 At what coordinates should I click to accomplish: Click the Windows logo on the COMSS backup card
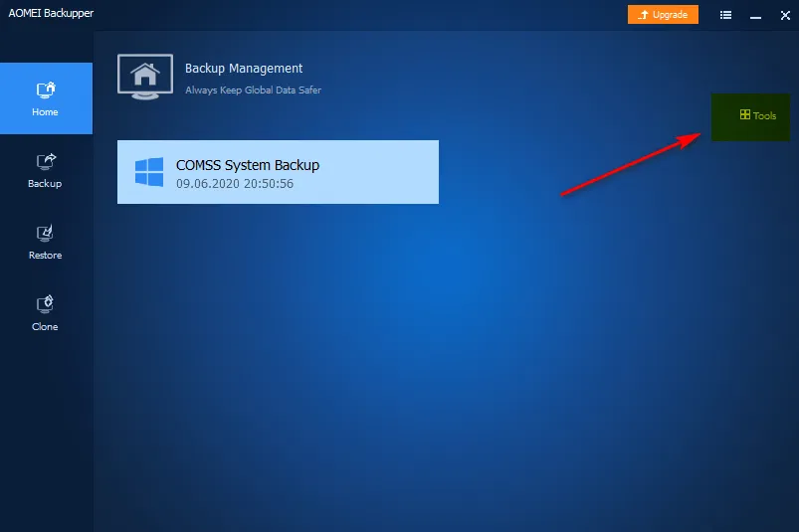pyautogui.click(x=149, y=172)
